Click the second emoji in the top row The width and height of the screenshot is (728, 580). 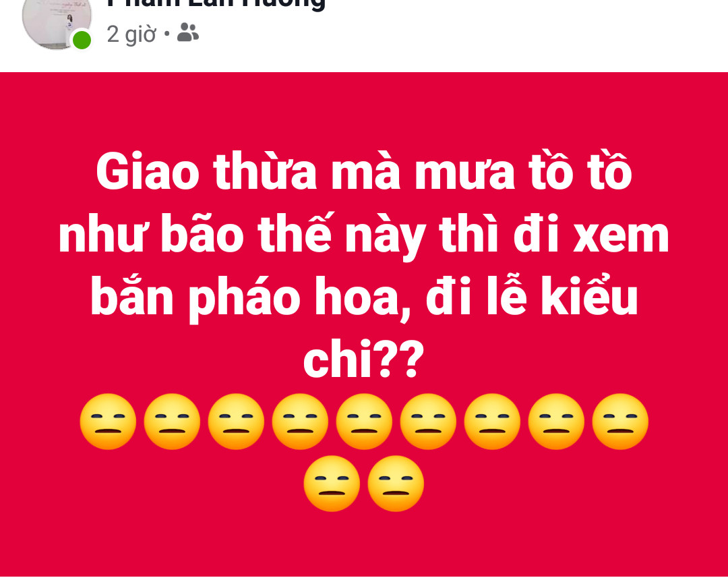pyautogui.click(x=172, y=422)
